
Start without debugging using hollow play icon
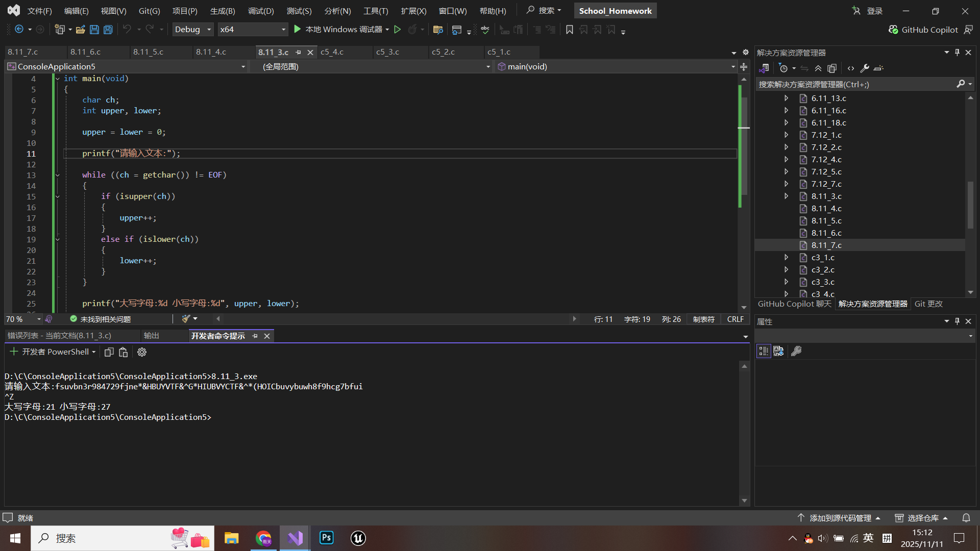click(398, 30)
